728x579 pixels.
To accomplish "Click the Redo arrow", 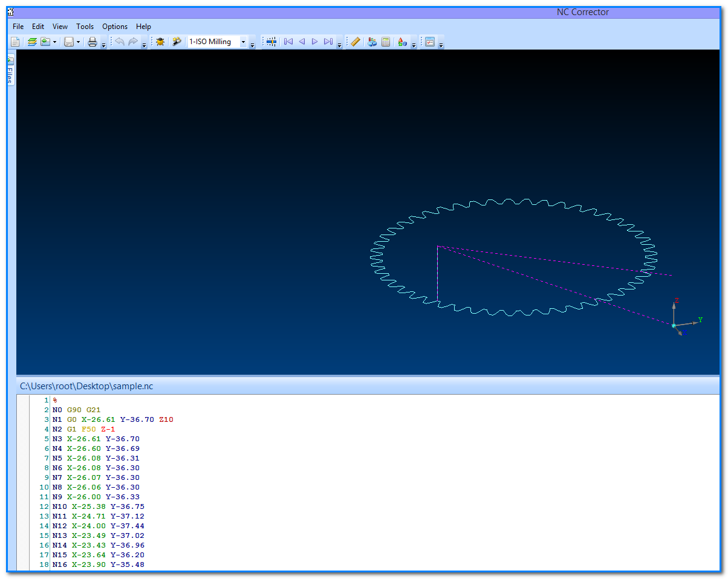I will (132, 42).
